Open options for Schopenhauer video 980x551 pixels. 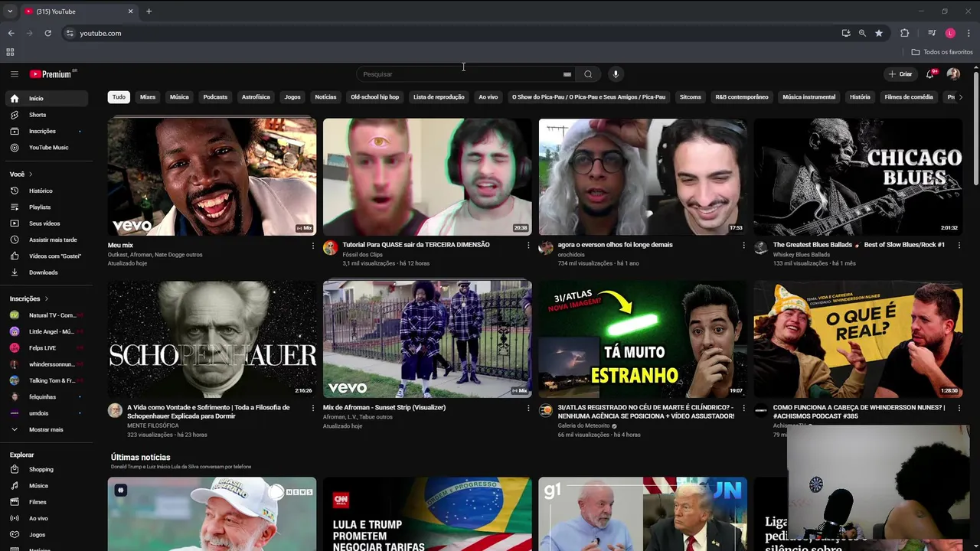coord(312,408)
